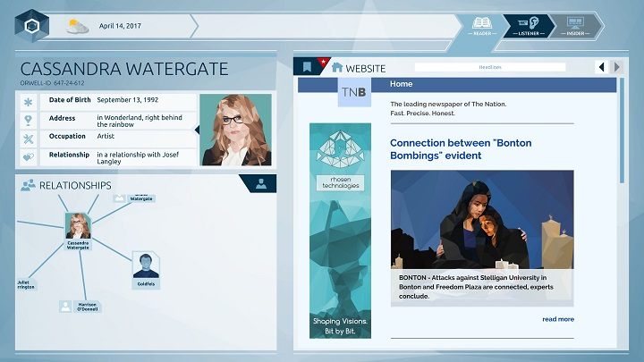The width and height of the screenshot is (644, 362).
Task: Open the Insider tab
Action: [x=576, y=26]
